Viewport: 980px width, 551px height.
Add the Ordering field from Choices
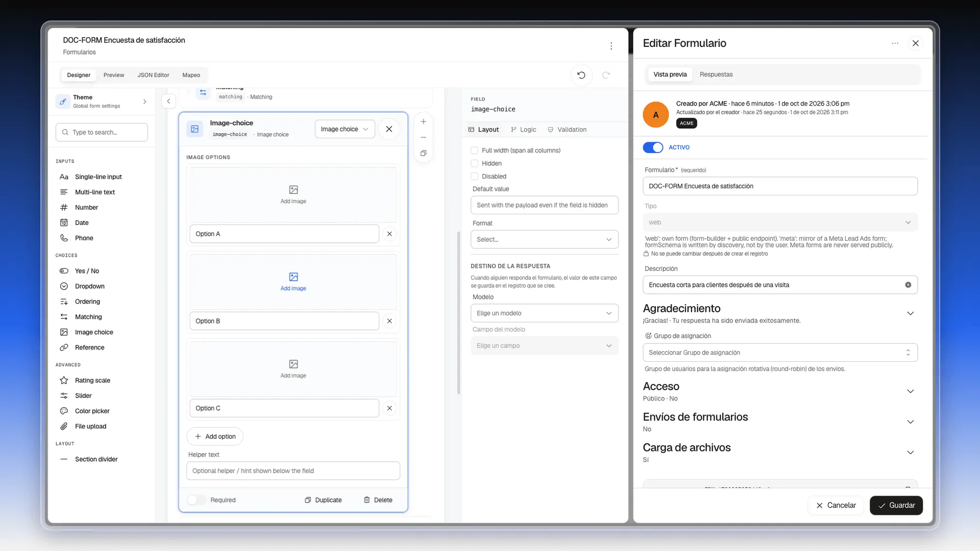[x=87, y=302]
